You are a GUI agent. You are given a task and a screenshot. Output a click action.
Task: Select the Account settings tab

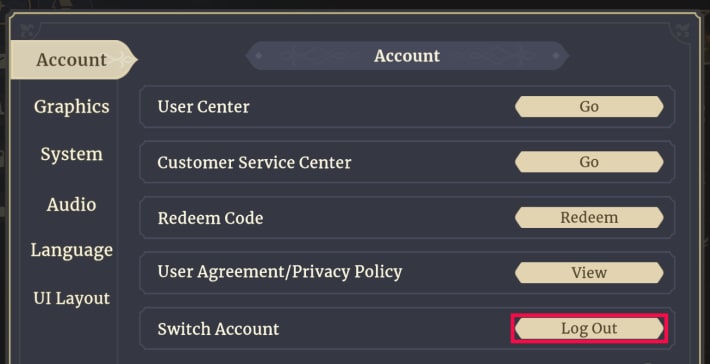click(x=72, y=60)
